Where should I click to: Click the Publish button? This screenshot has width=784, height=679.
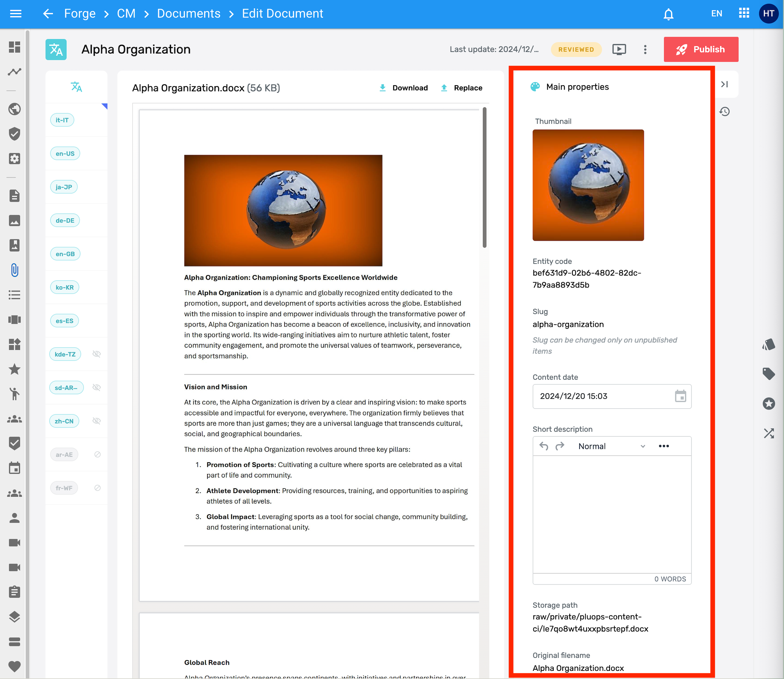point(701,50)
